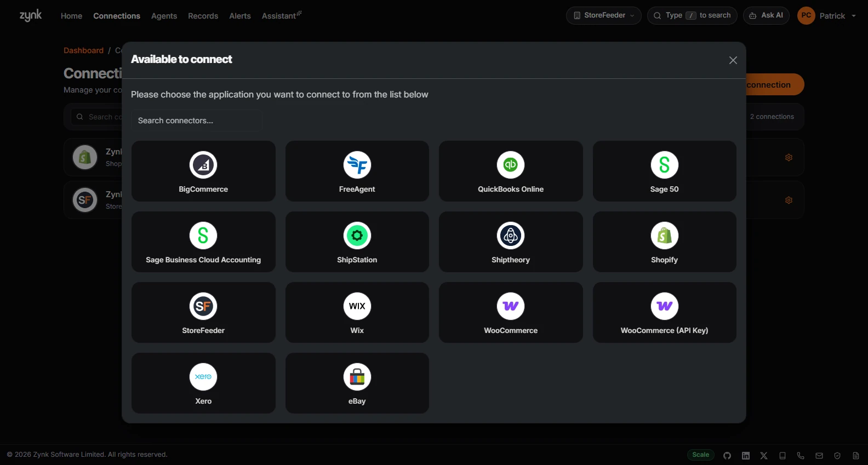Go to the Home menu
Viewport: 868px width, 465px height.
coord(71,16)
